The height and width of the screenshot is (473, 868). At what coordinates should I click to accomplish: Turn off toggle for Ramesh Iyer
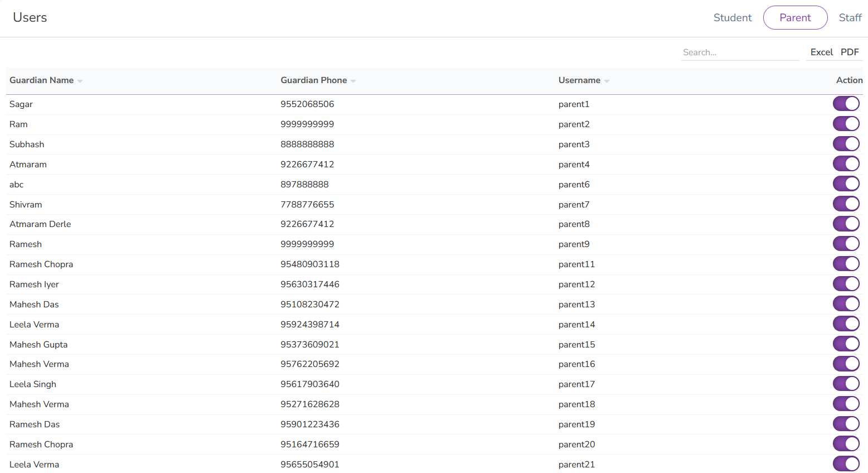(846, 284)
